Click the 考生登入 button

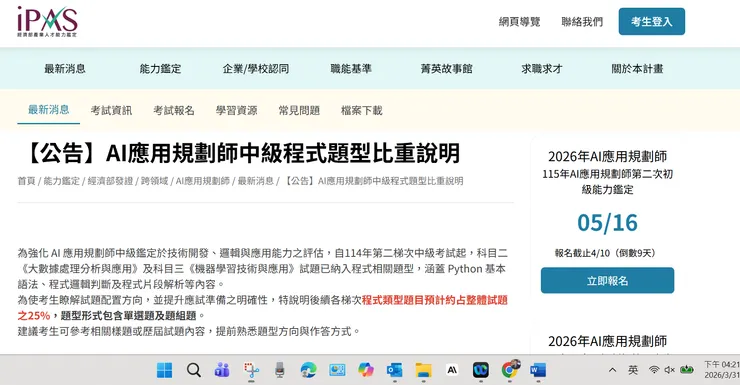coord(652,21)
